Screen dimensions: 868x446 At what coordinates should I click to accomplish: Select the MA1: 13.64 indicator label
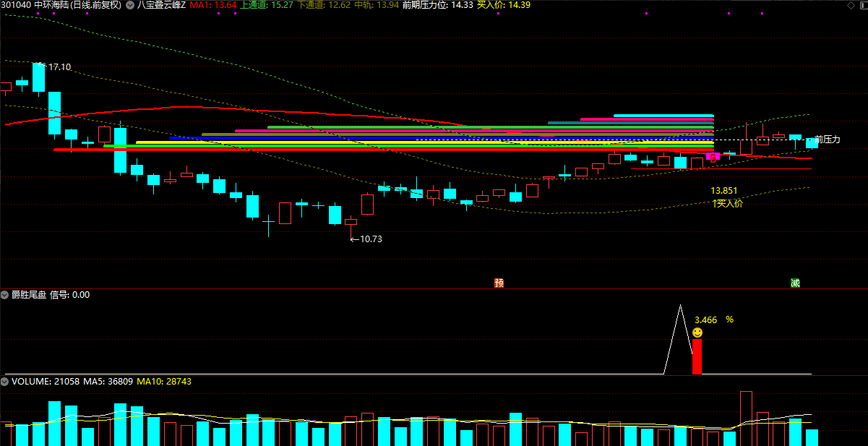point(213,5)
